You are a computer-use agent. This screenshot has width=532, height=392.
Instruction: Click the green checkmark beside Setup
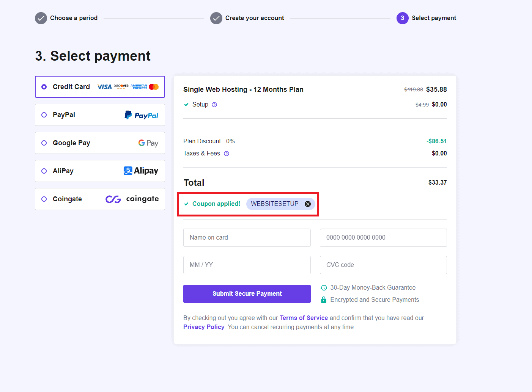(186, 105)
